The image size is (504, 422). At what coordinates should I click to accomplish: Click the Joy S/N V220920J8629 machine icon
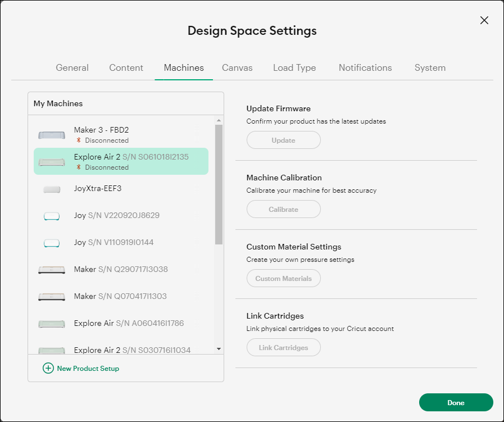click(x=51, y=215)
